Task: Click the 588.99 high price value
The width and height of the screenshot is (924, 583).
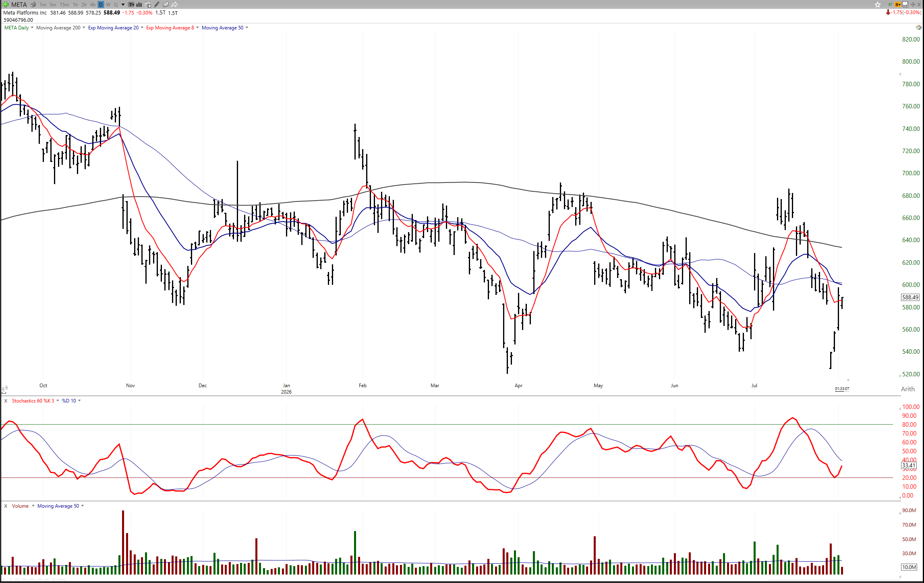Action: click(x=76, y=13)
